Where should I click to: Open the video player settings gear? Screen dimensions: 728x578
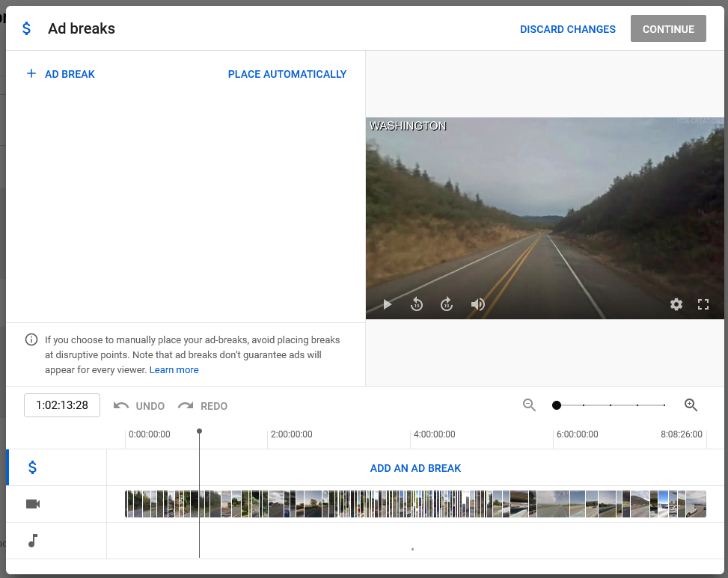[x=676, y=304]
